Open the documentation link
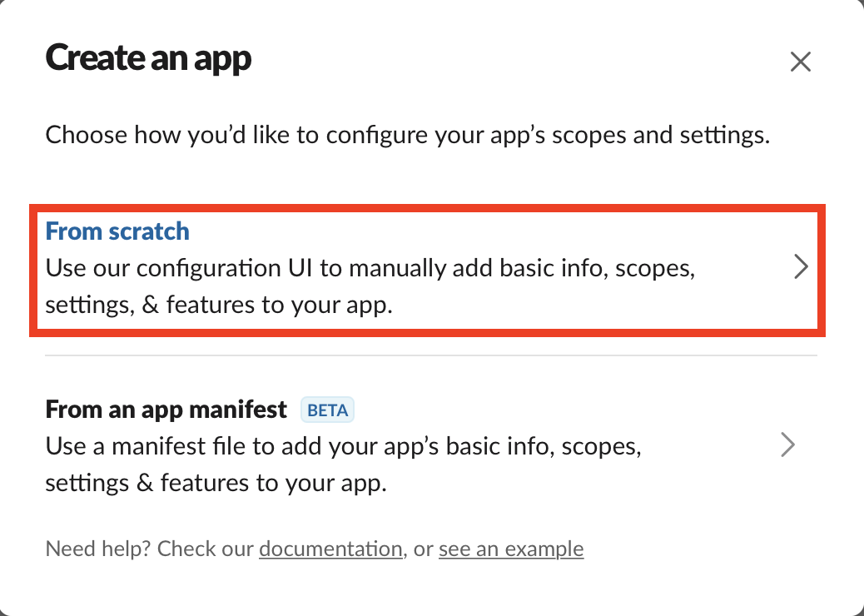 coord(330,549)
